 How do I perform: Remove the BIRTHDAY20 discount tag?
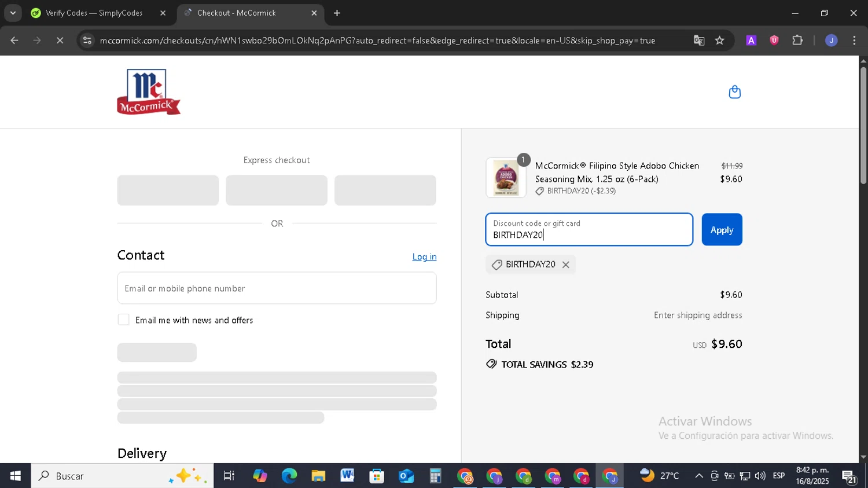[566, 265]
